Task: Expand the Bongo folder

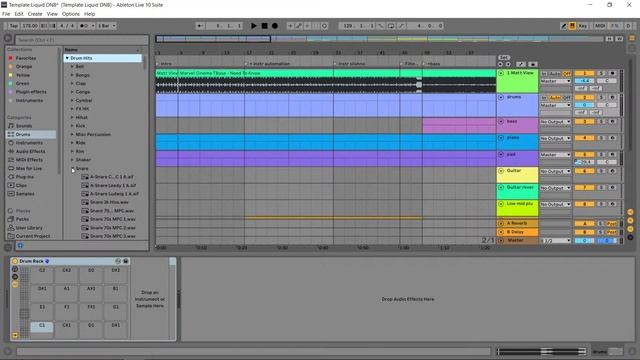Action: (x=72, y=75)
